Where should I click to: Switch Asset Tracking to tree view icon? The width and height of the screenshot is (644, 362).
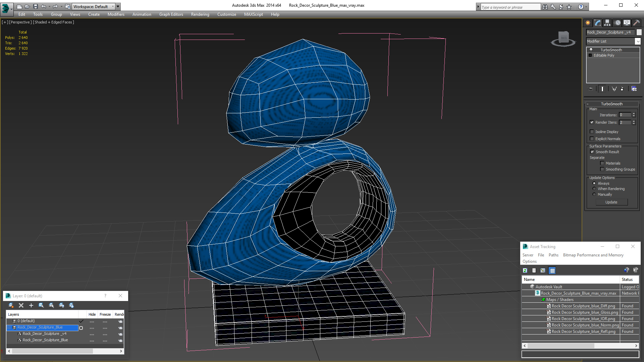click(x=543, y=270)
